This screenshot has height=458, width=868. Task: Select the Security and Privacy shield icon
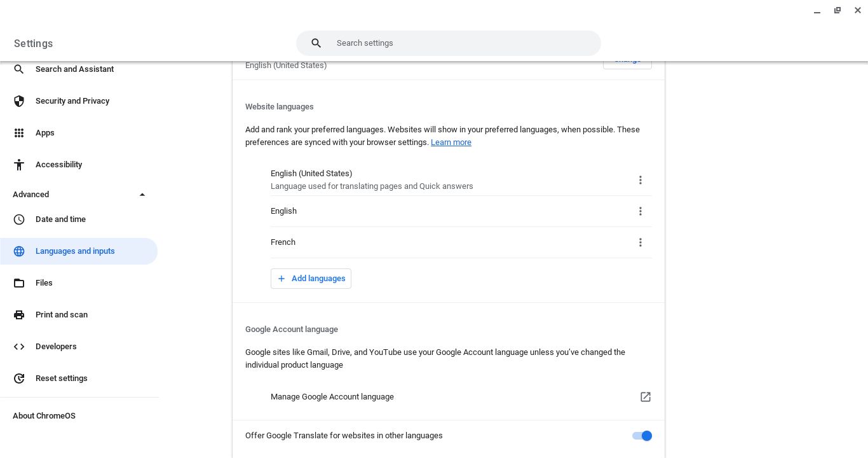click(x=19, y=101)
